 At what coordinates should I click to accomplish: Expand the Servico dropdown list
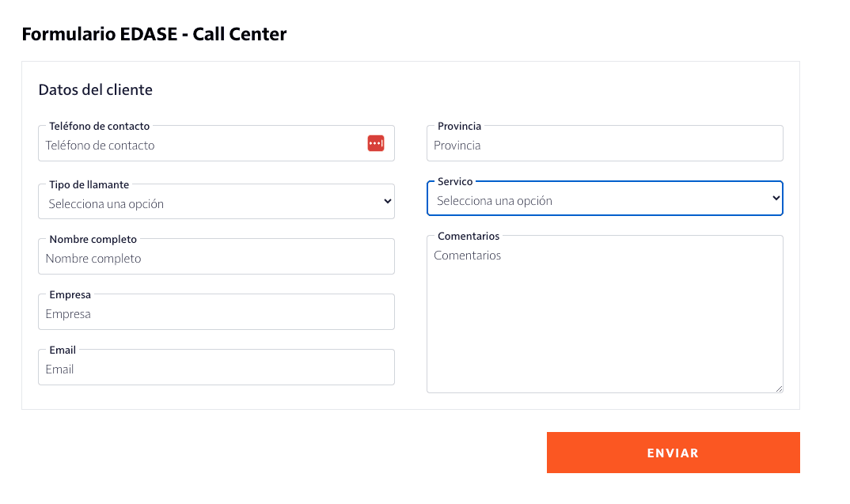605,200
